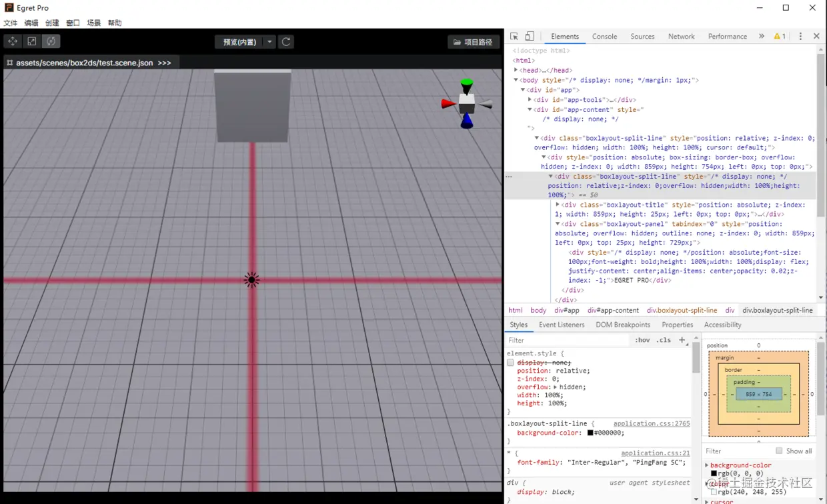The width and height of the screenshot is (827, 504).
Task: Enable the display: none checkbox
Action: [x=510, y=363]
